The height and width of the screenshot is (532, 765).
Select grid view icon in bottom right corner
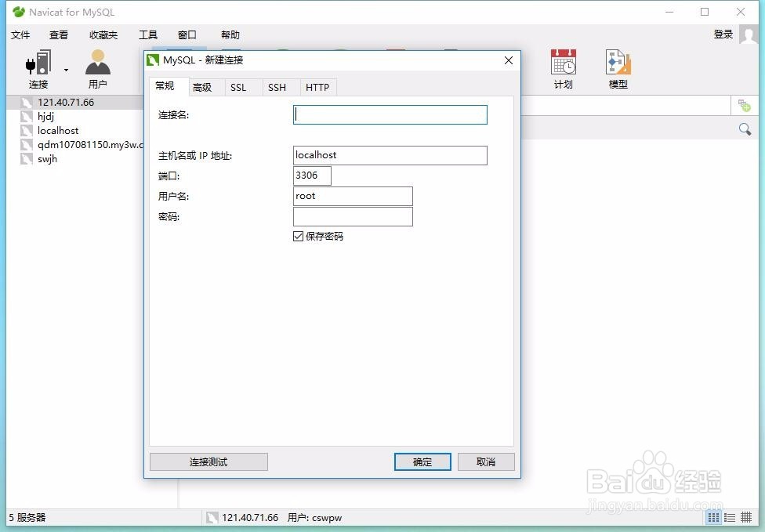[712, 517]
